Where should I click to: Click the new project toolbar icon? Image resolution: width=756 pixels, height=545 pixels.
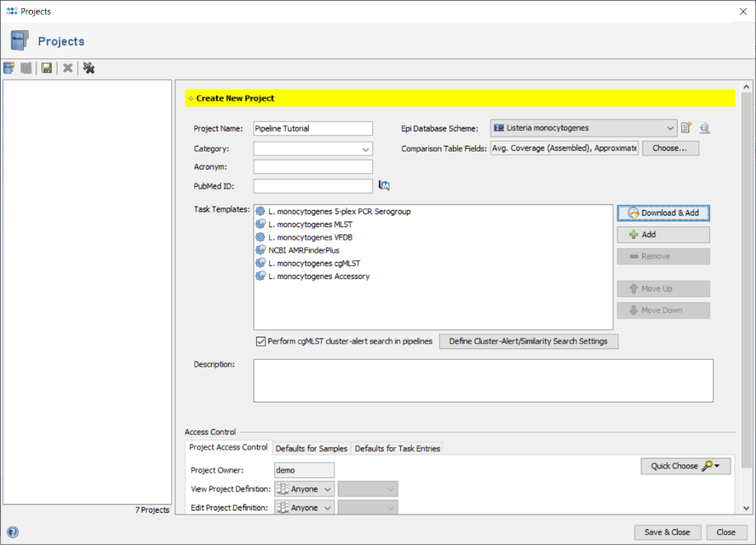(x=9, y=68)
